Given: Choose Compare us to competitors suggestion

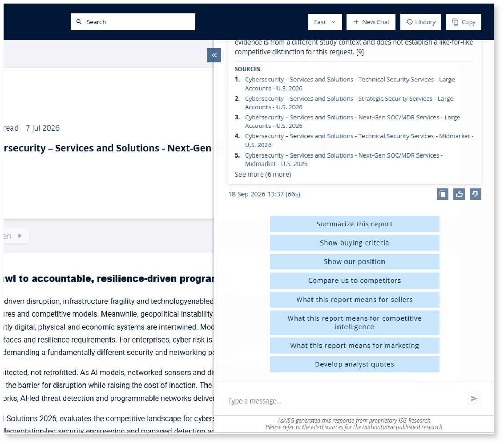Looking at the screenshot, I should [355, 281].
